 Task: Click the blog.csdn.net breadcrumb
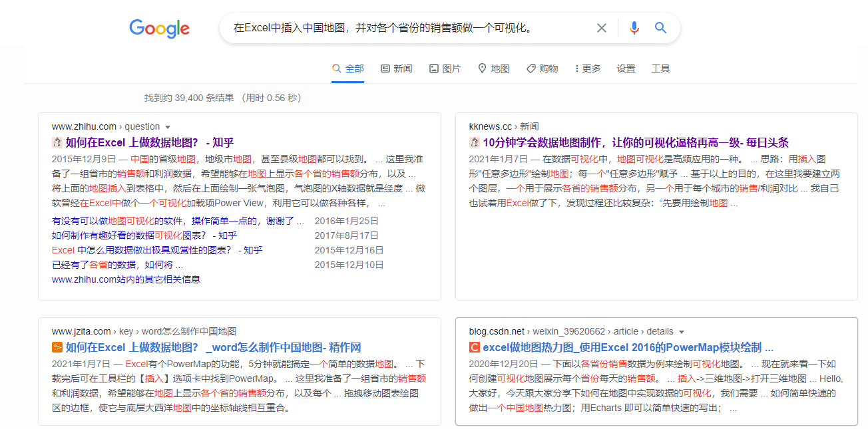571,331
